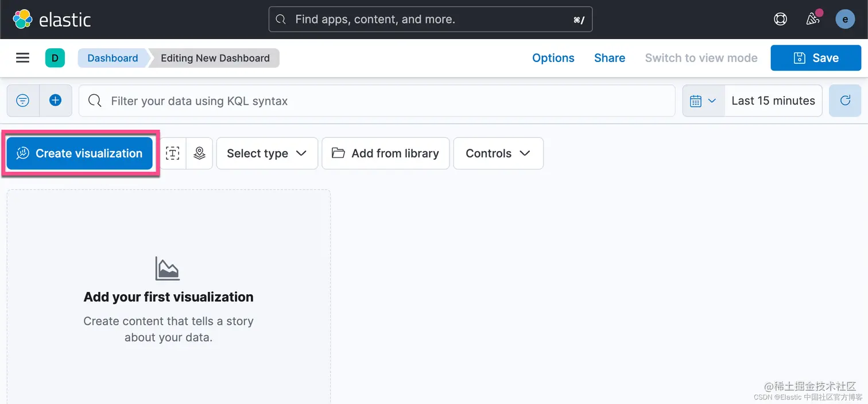The width and height of the screenshot is (868, 404).
Task: Open the Share menu
Action: (x=609, y=58)
